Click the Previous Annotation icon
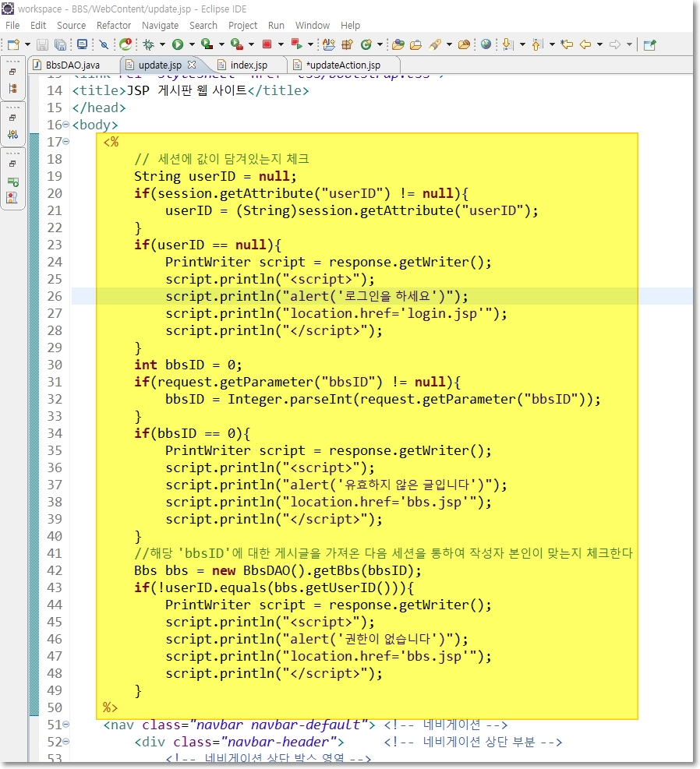The image size is (700, 769). 538,44
